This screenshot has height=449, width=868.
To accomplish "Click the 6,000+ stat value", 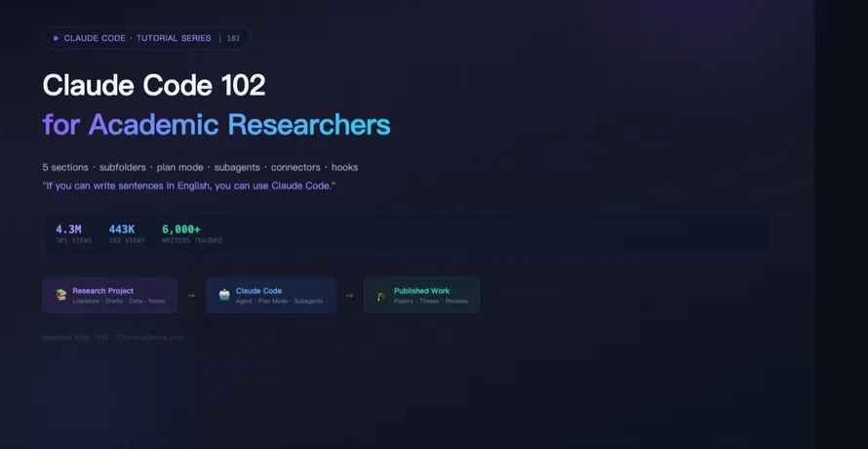I will [x=181, y=229].
